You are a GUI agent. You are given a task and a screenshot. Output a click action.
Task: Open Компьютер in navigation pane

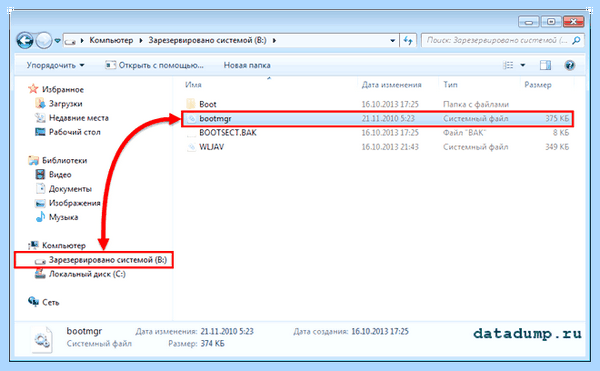[x=64, y=245]
